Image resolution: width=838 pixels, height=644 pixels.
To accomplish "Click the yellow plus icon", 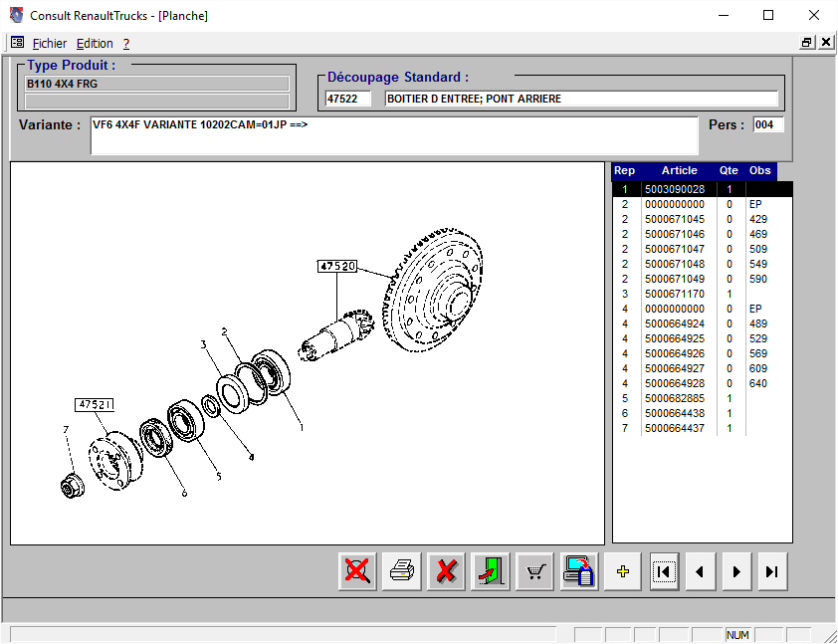I will (x=623, y=572).
